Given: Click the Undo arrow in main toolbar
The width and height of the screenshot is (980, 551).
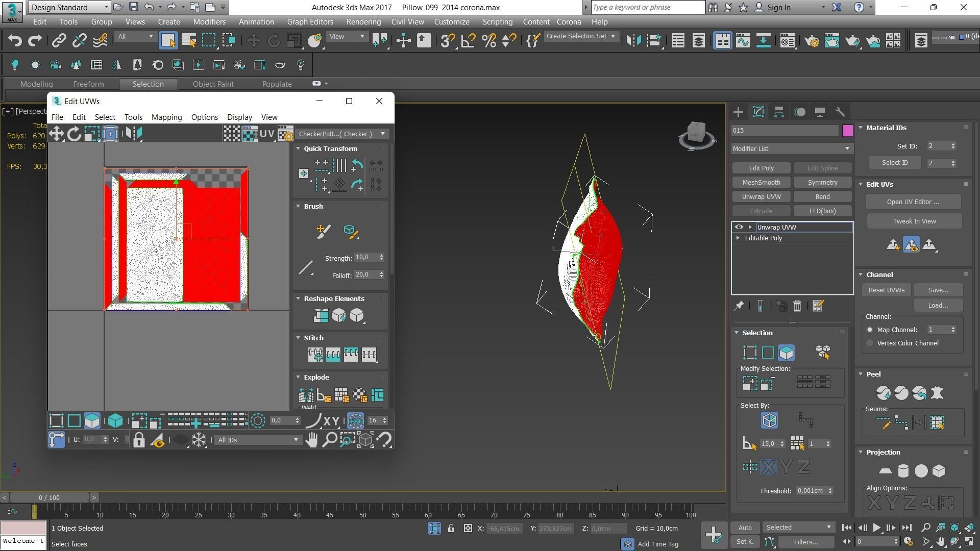Looking at the screenshot, I should (x=15, y=41).
